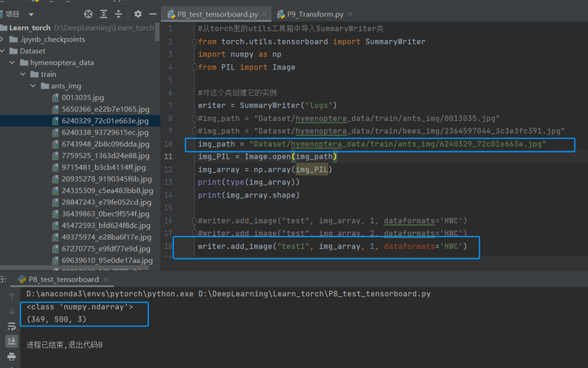Close the P9_Transform.py editor tab

(x=350, y=14)
